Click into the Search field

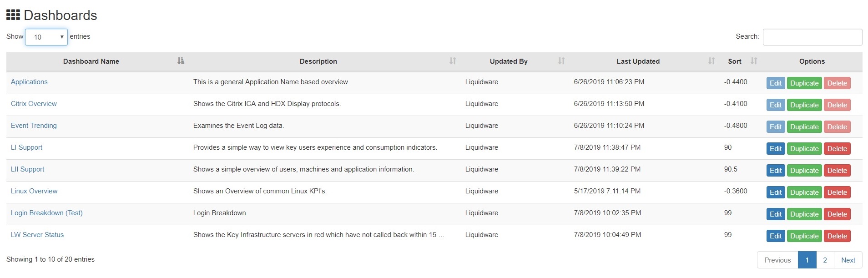(x=812, y=37)
